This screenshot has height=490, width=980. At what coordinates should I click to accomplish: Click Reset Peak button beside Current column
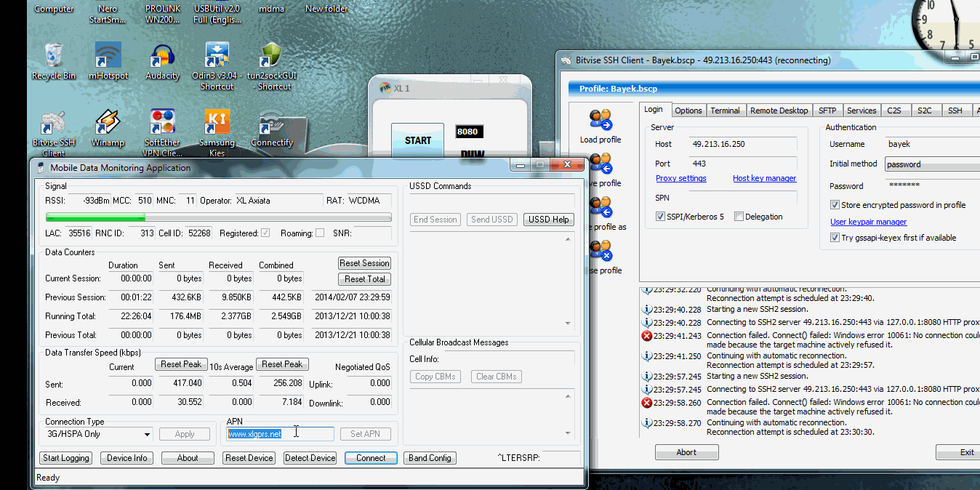pos(181,364)
